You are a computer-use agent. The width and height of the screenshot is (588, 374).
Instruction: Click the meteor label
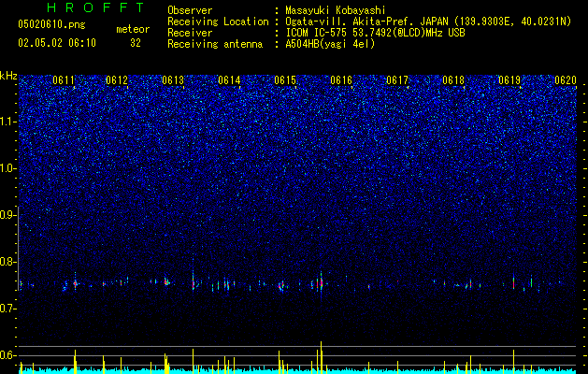(x=133, y=29)
